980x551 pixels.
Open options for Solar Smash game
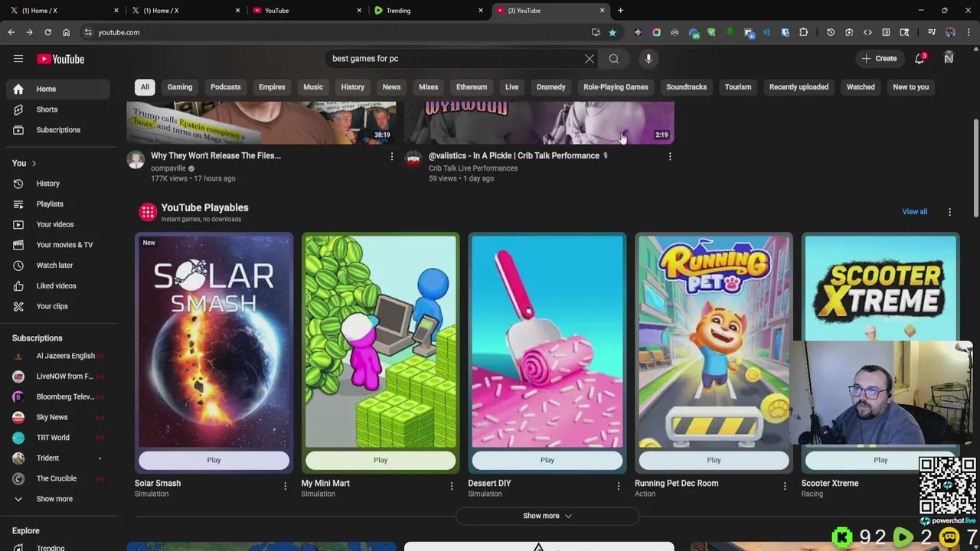285,486
